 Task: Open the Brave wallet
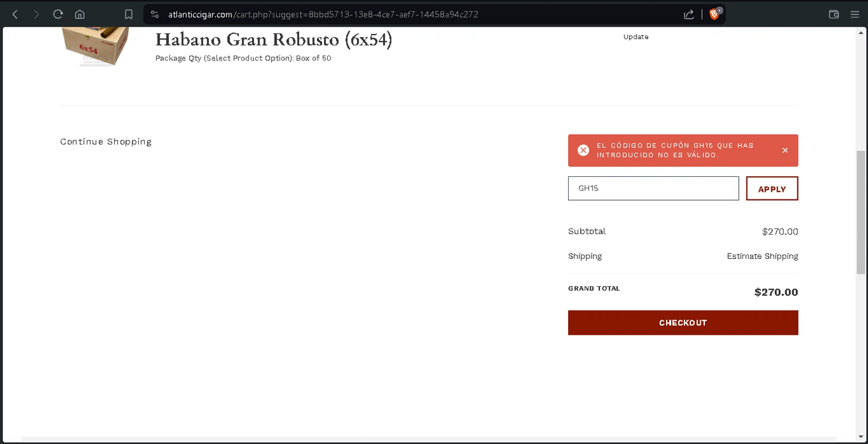(834, 14)
